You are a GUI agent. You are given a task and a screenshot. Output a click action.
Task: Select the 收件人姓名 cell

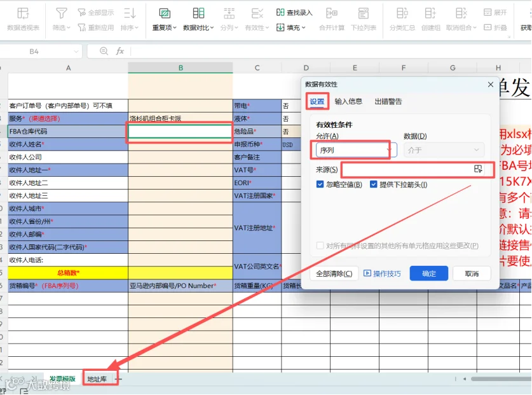tap(68, 144)
